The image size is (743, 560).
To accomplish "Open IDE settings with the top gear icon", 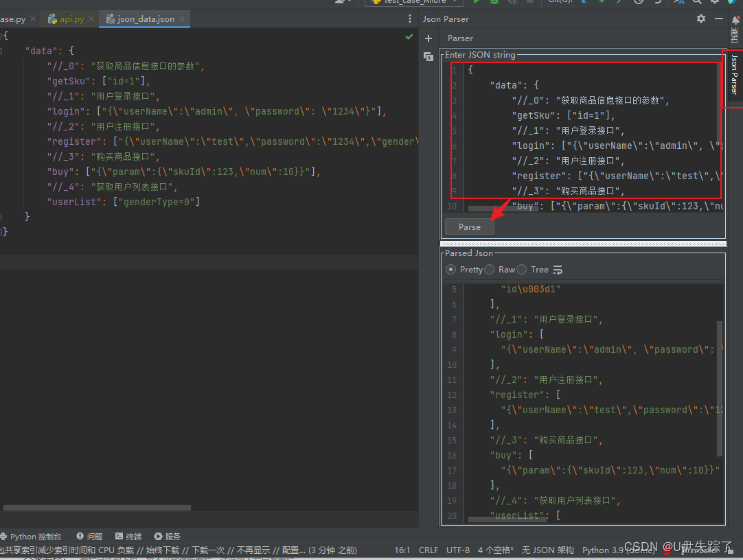I will [x=713, y=3].
